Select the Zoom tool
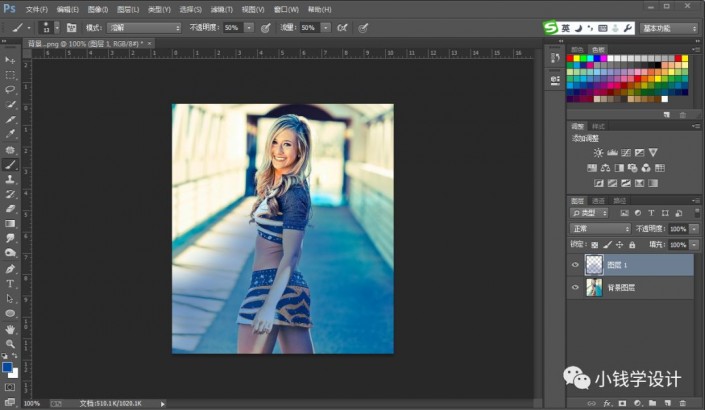This screenshot has width=705, height=410. 10,344
